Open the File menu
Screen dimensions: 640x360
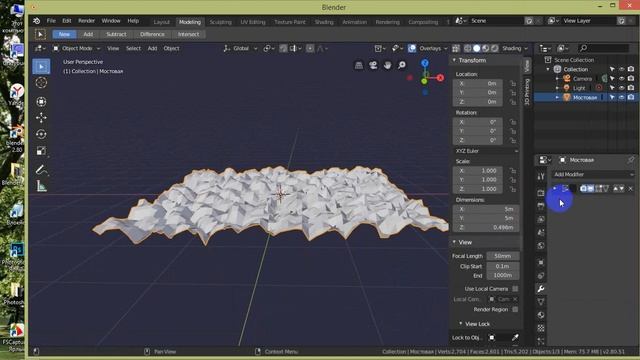point(51,21)
